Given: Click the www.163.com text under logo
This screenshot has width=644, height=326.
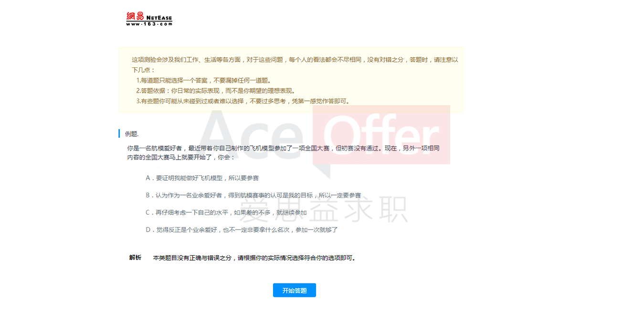Looking at the screenshot, I should (x=149, y=23).
